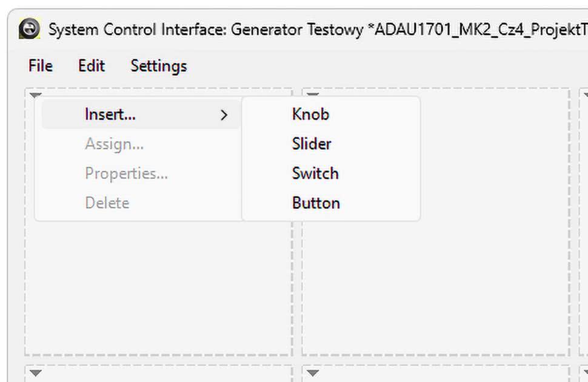Insert a Slider control
The height and width of the screenshot is (382, 588).
coord(312,144)
